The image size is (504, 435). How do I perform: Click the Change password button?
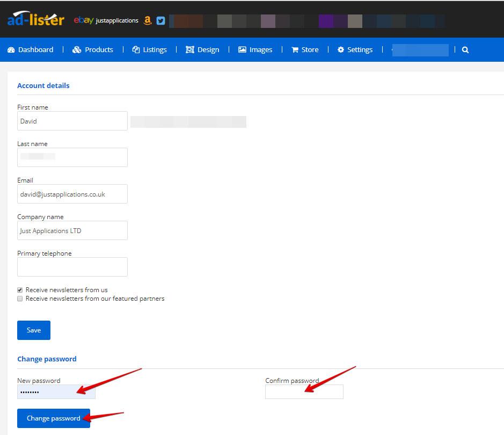[x=54, y=418]
